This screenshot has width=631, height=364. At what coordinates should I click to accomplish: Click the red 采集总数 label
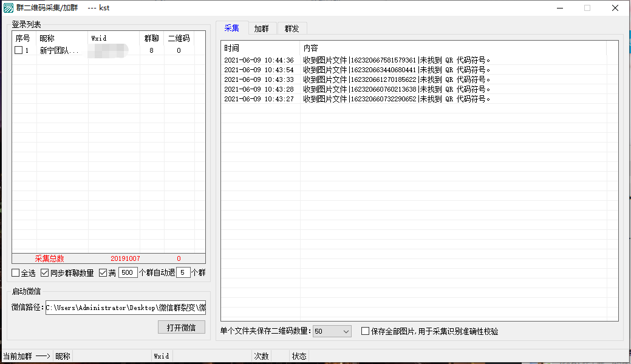tap(50, 258)
